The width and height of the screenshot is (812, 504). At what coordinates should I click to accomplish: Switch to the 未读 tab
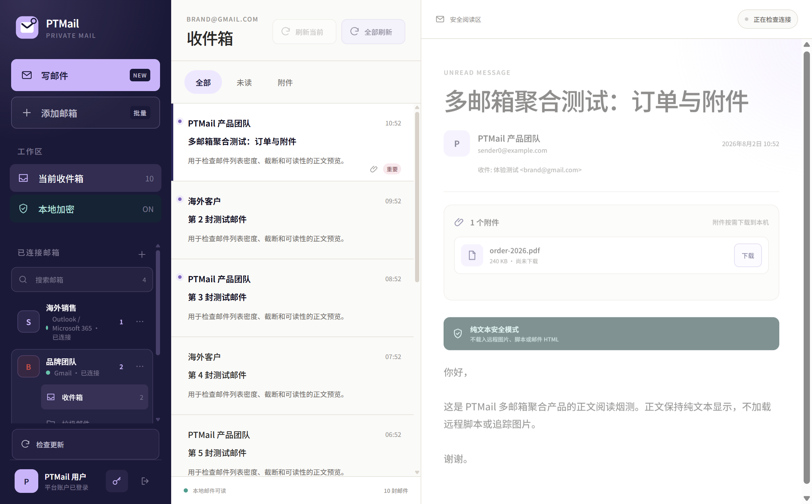pyautogui.click(x=244, y=82)
